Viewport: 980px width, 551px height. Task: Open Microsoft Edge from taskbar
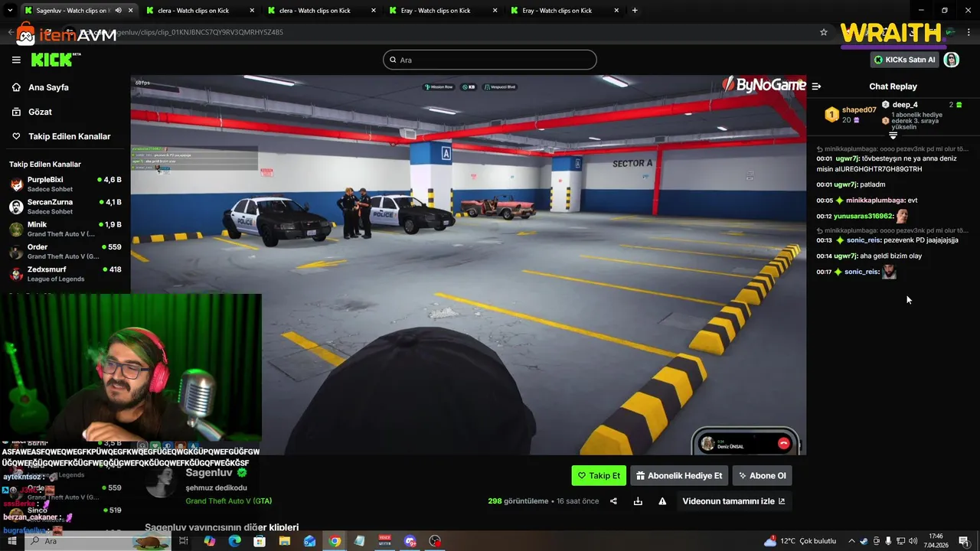234,541
